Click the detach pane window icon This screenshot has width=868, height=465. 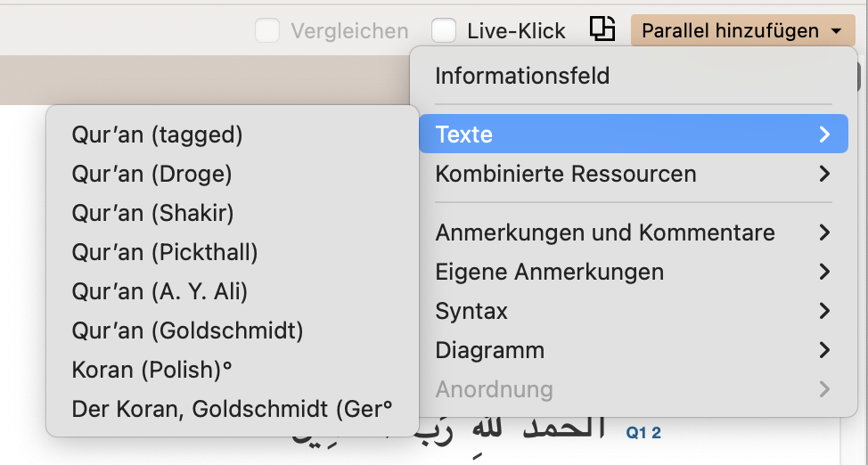(602, 29)
